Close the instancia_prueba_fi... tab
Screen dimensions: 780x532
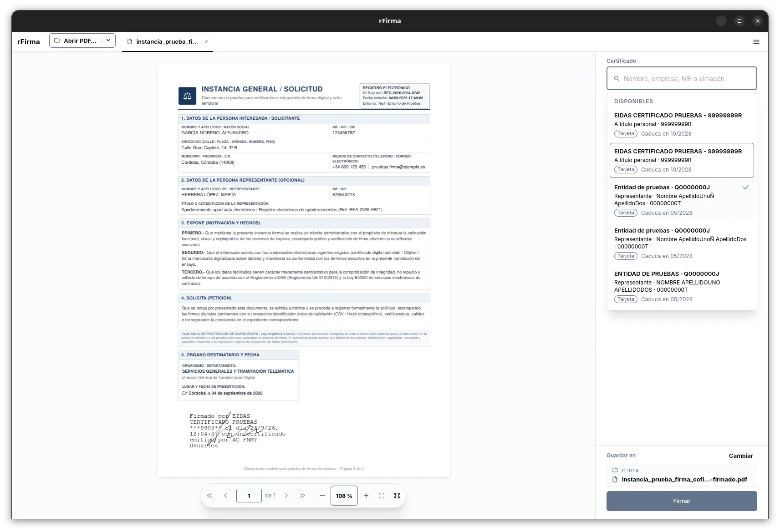[207, 41]
